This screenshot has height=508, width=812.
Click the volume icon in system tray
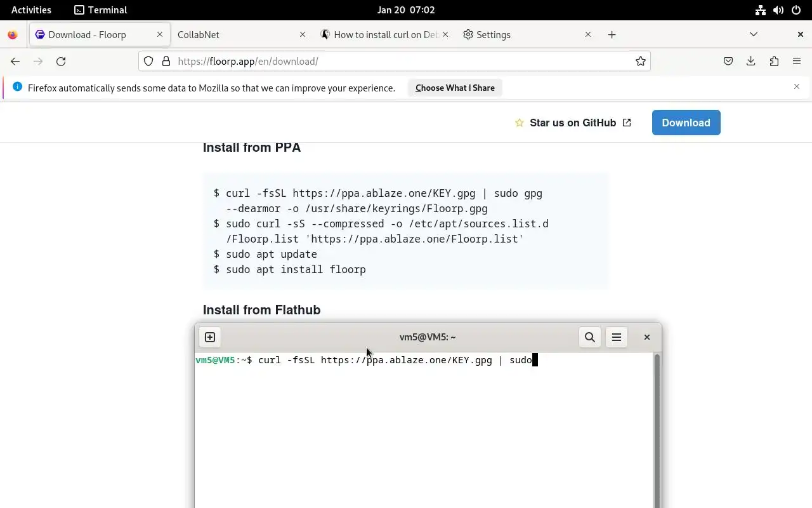point(778,10)
